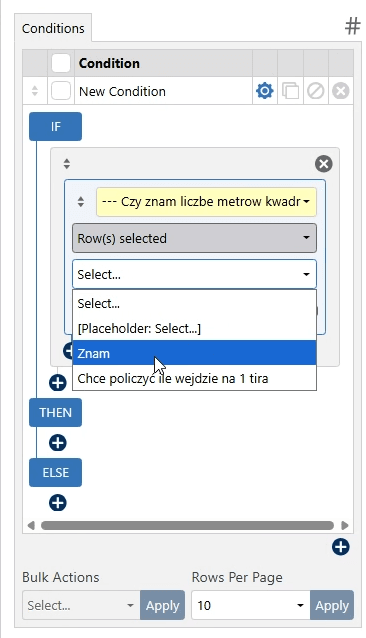Switch to the Conditions tab
This screenshot has width=366, height=638.
click(53, 28)
